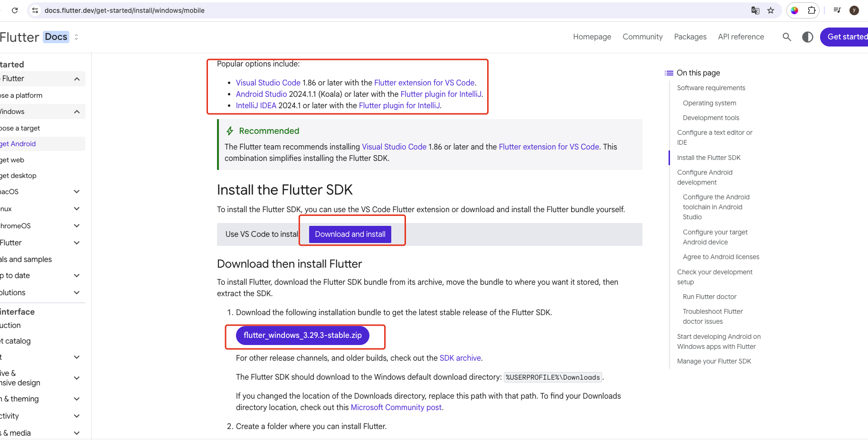Open the Docs site switcher arrows
This screenshot has width=868, height=448.
pos(76,37)
